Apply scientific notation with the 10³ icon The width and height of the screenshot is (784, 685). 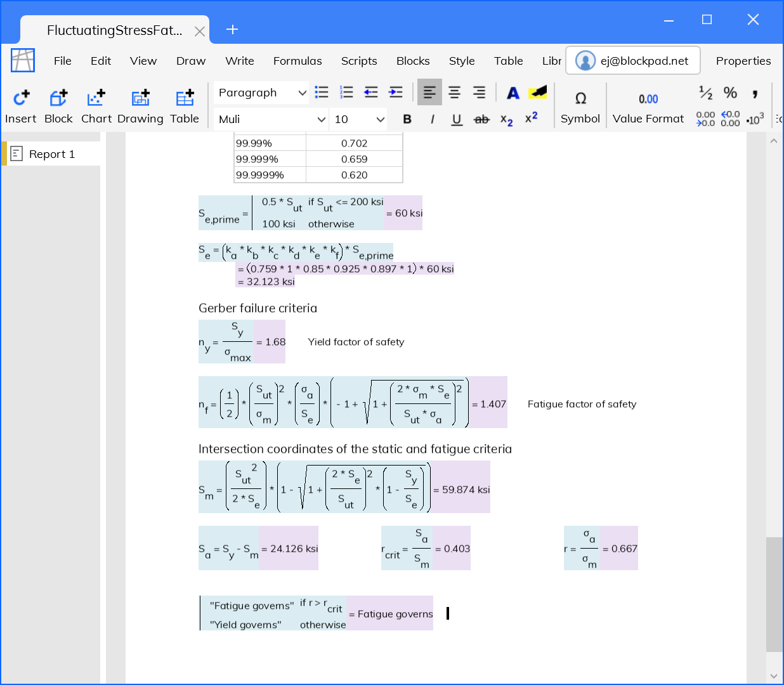click(x=755, y=119)
